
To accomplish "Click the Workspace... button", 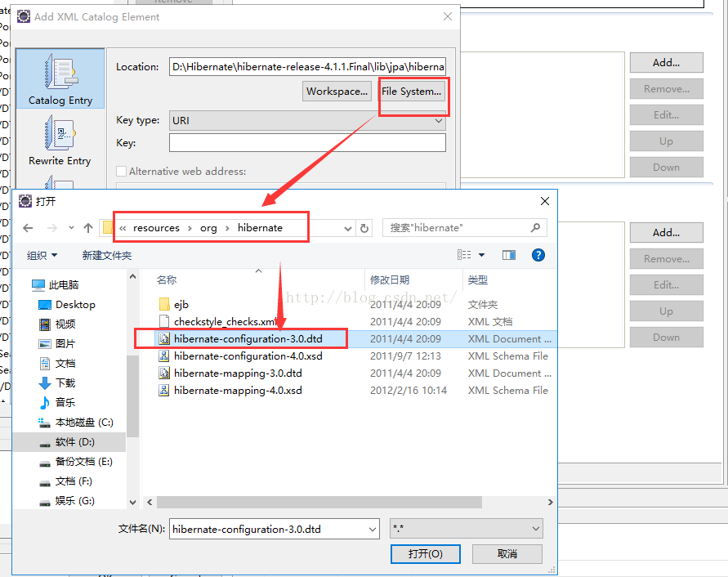I will [x=337, y=92].
